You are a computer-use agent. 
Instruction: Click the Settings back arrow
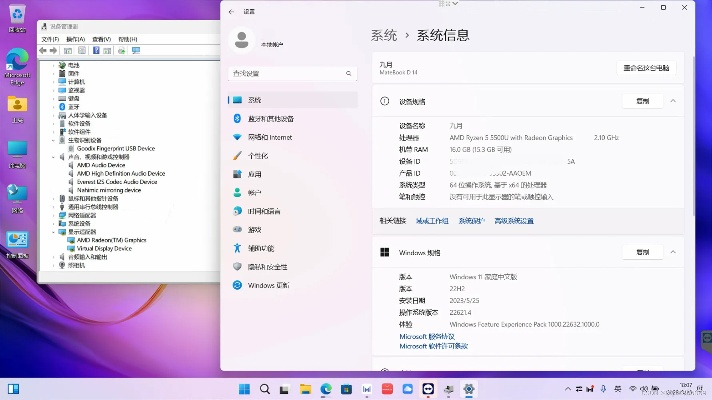tap(232, 11)
